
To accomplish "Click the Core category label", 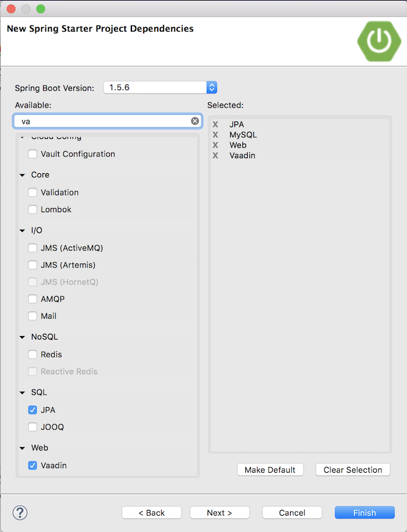I will [40, 175].
